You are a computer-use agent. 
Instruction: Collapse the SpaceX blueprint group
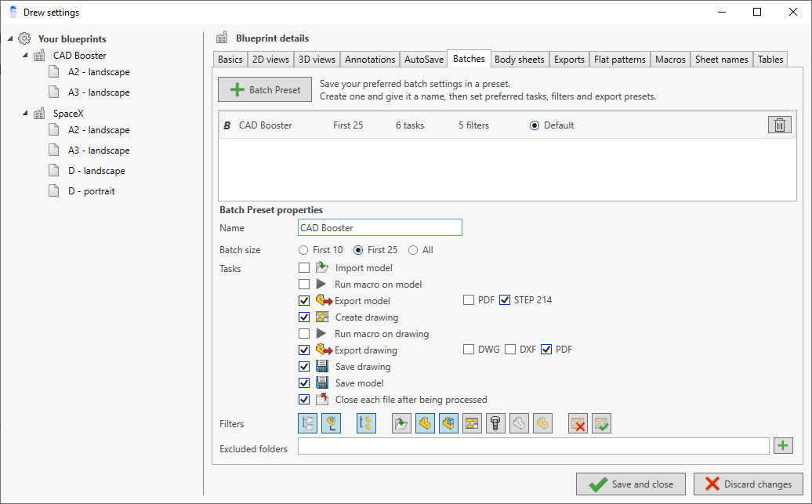point(24,114)
